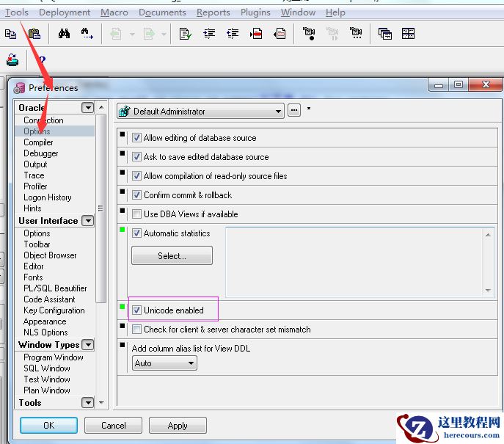The width and height of the screenshot is (504, 444).
Task: Select Logon History preference page
Action: [x=48, y=197]
